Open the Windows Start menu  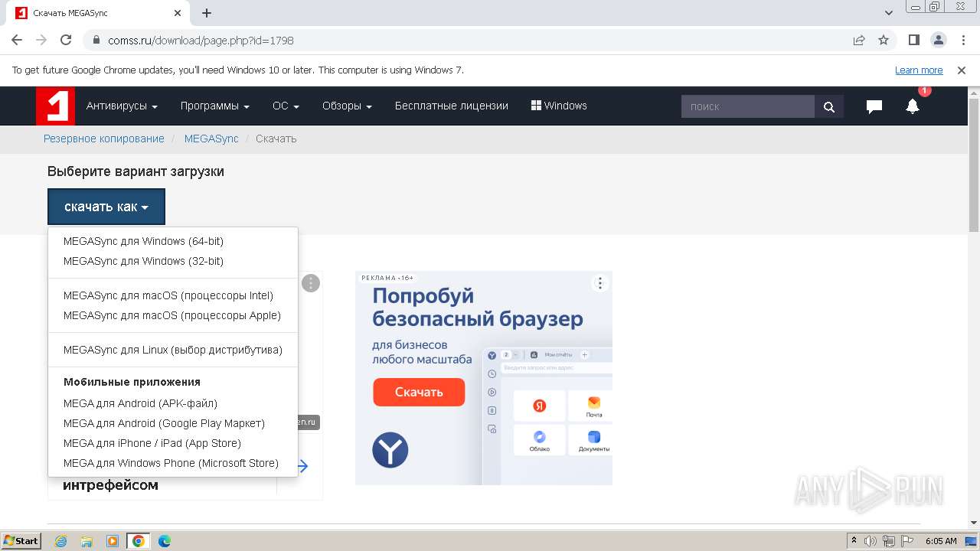(x=21, y=541)
